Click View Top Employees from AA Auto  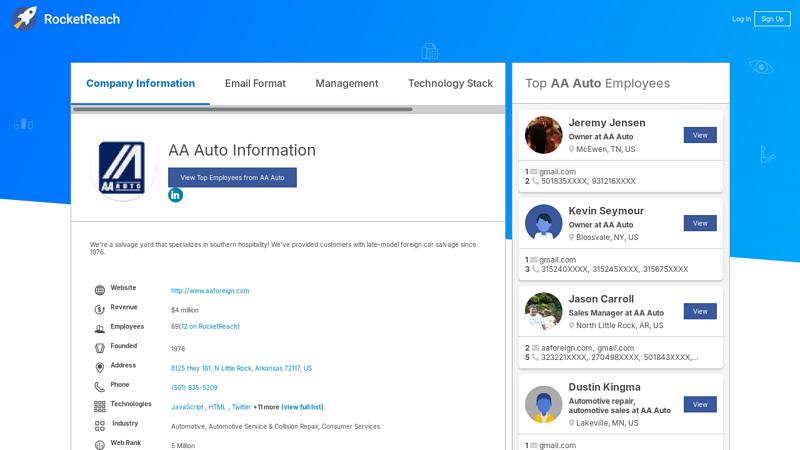232,178
